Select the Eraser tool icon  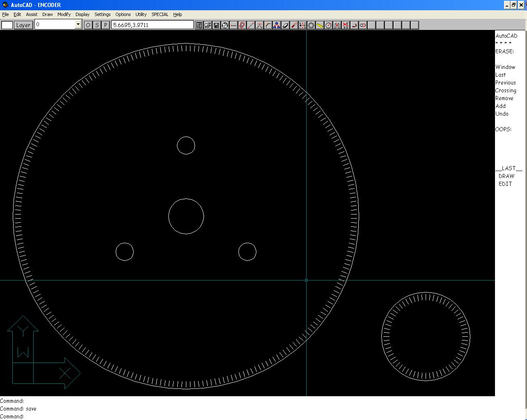(285, 25)
